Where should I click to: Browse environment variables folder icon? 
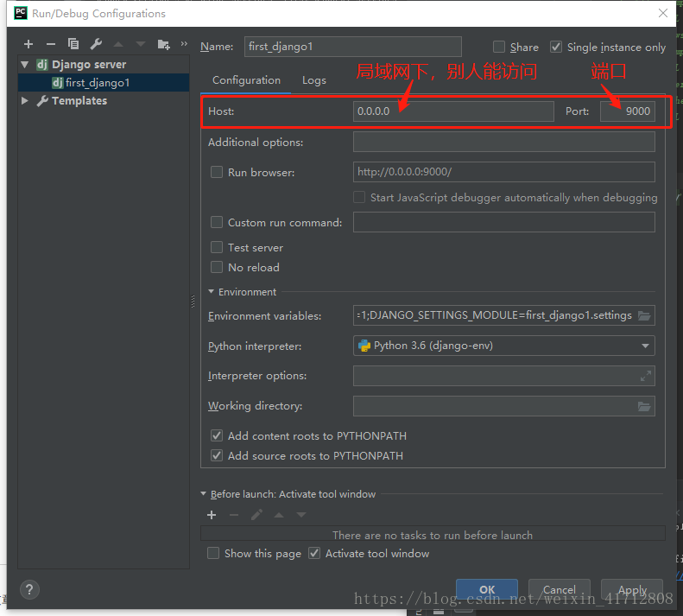tap(644, 315)
